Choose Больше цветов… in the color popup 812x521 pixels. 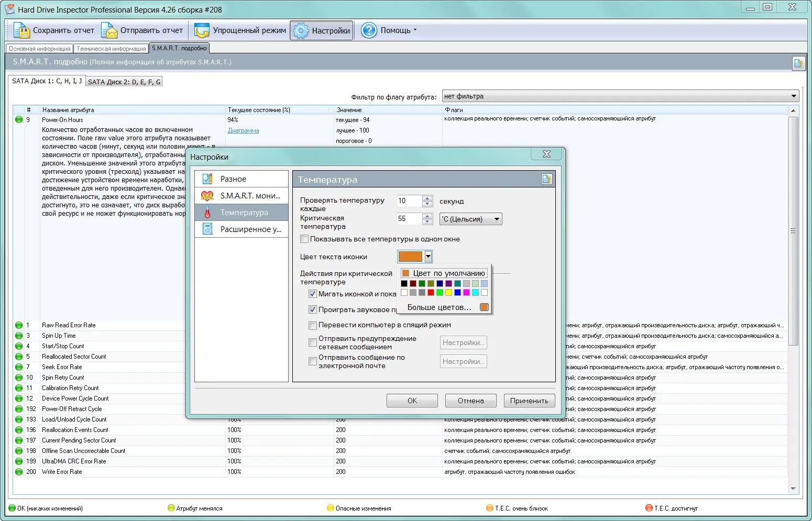[x=440, y=307]
